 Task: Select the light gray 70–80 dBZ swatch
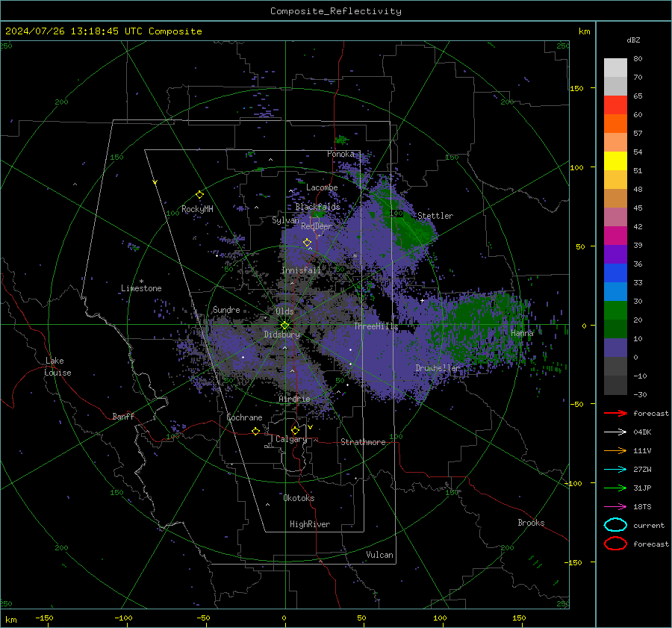point(615,68)
